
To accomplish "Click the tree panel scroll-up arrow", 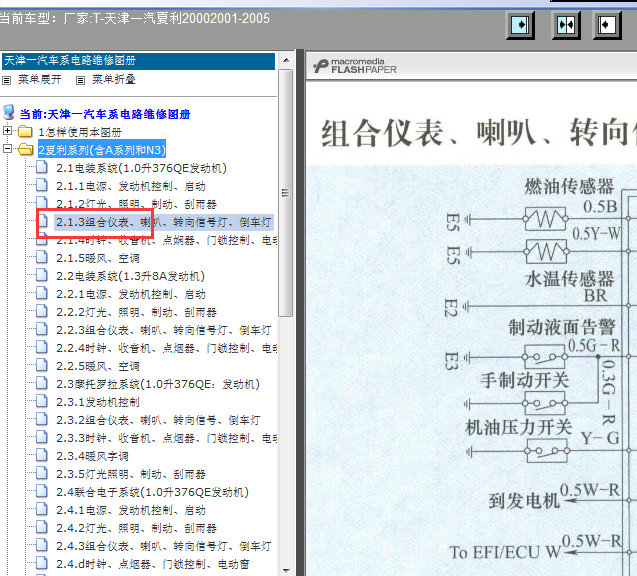I will (286, 60).
